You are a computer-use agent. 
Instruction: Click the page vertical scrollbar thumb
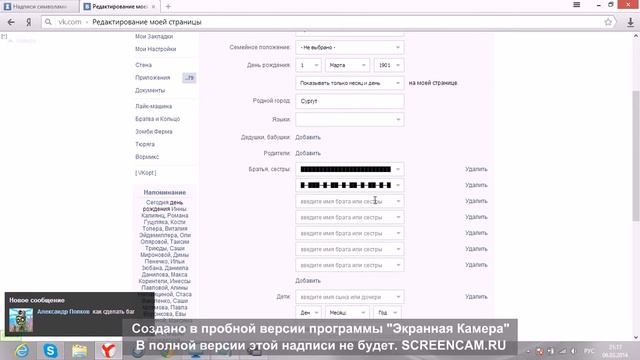click(636, 155)
